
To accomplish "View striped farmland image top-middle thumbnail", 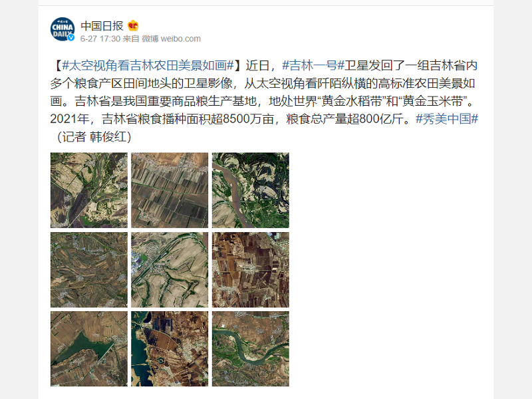I will (170, 190).
